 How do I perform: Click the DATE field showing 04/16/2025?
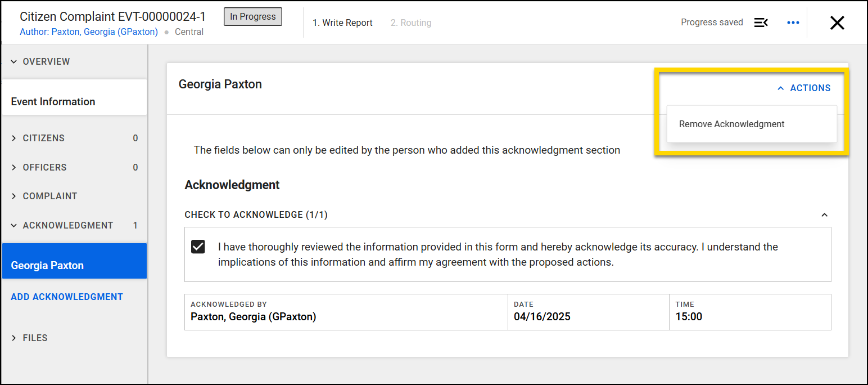click(x=542, y=316)
